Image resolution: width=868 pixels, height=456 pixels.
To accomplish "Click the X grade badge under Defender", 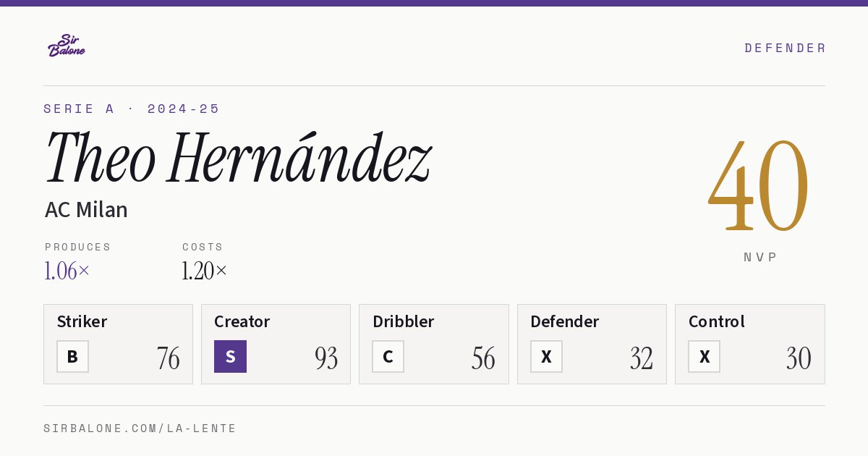I will (x=546, y=356).
